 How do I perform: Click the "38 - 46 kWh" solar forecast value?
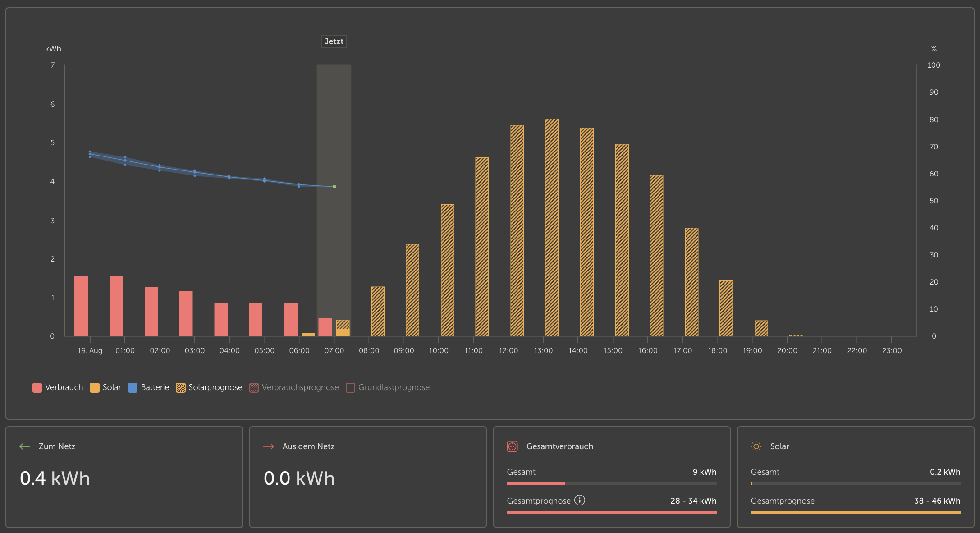pos(937,501)
